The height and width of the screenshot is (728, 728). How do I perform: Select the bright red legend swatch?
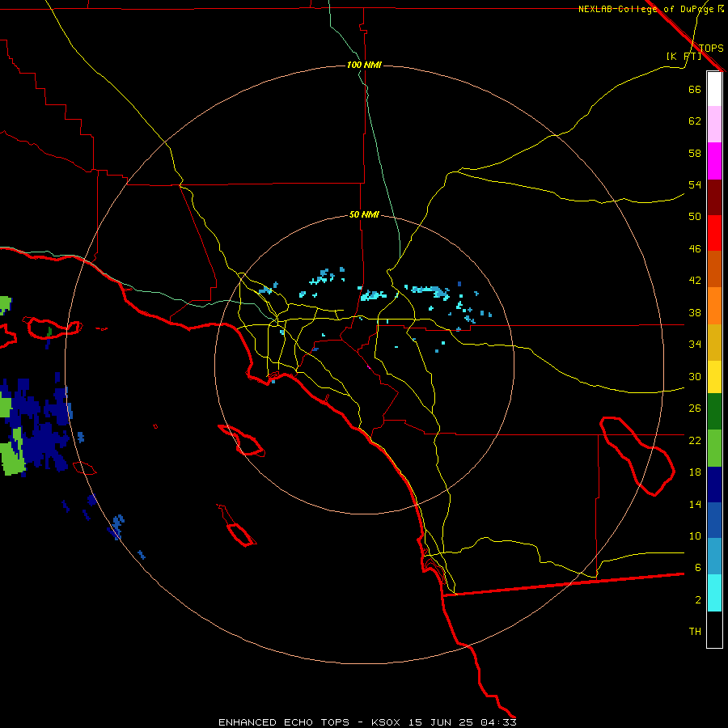(714, 233)
